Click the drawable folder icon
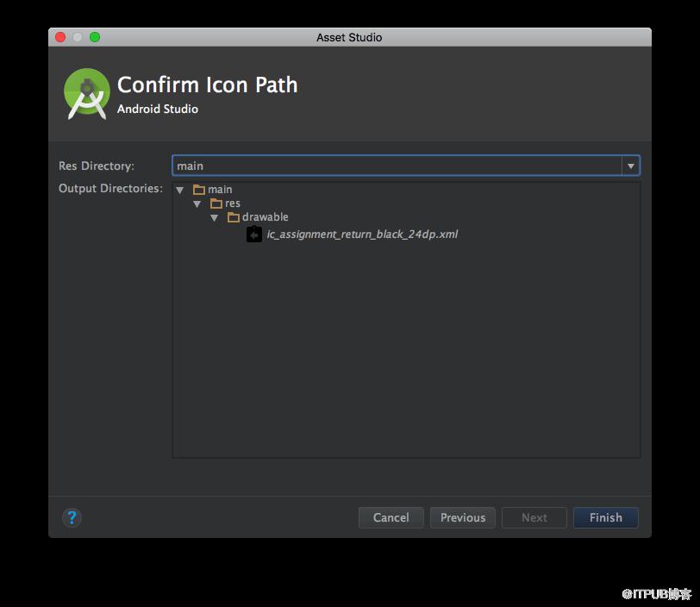Screen dimensions: 700x607 pos(234,217)
